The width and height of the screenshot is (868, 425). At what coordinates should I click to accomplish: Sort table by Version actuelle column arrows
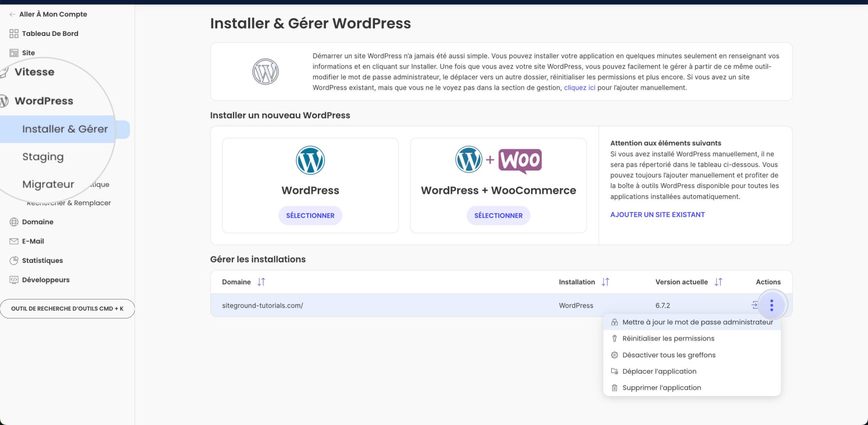point(718,282)
